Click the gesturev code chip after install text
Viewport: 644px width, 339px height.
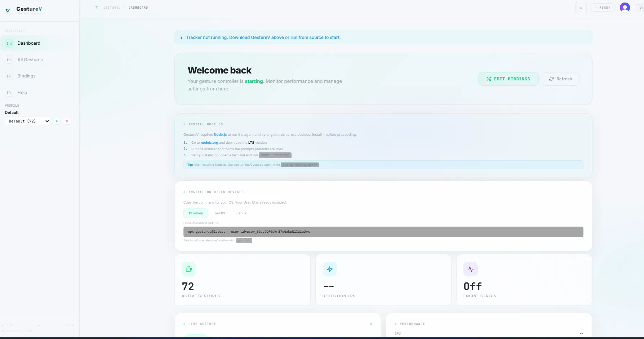244,241
